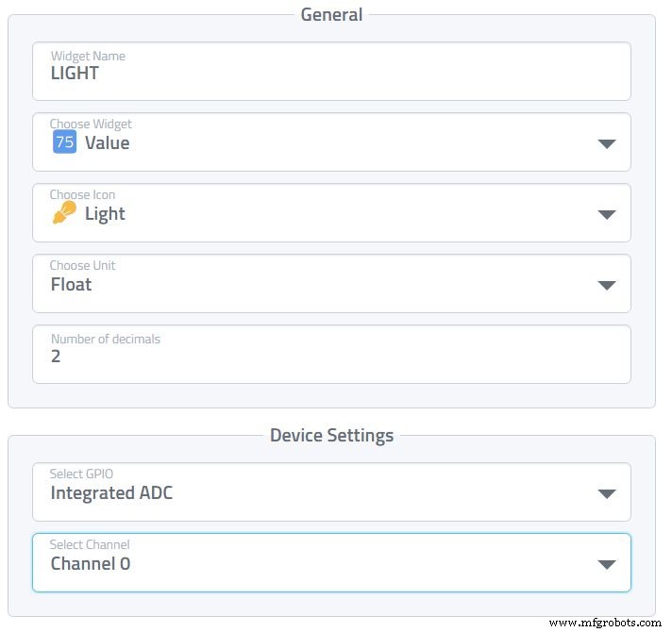Viewport: 672px width, 632px height.
Task: Click the Device Settings section heading
Action: pos(331,435)
